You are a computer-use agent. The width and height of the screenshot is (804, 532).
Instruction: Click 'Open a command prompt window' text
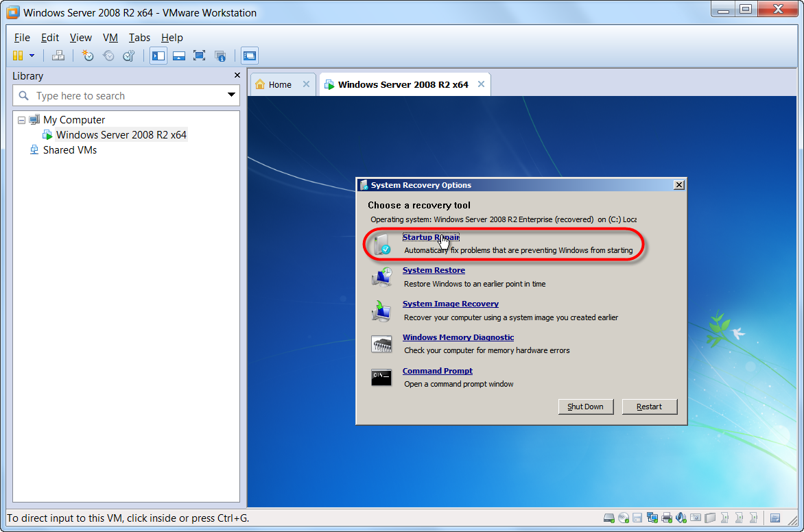click(459, 384)
